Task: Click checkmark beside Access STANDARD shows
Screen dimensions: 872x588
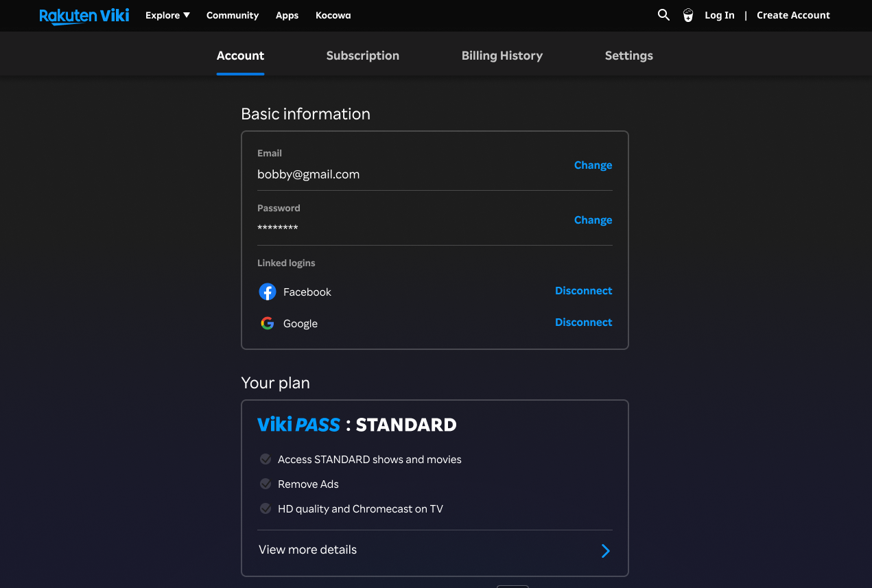Action: pyautogui.click(x=266, y=459)
